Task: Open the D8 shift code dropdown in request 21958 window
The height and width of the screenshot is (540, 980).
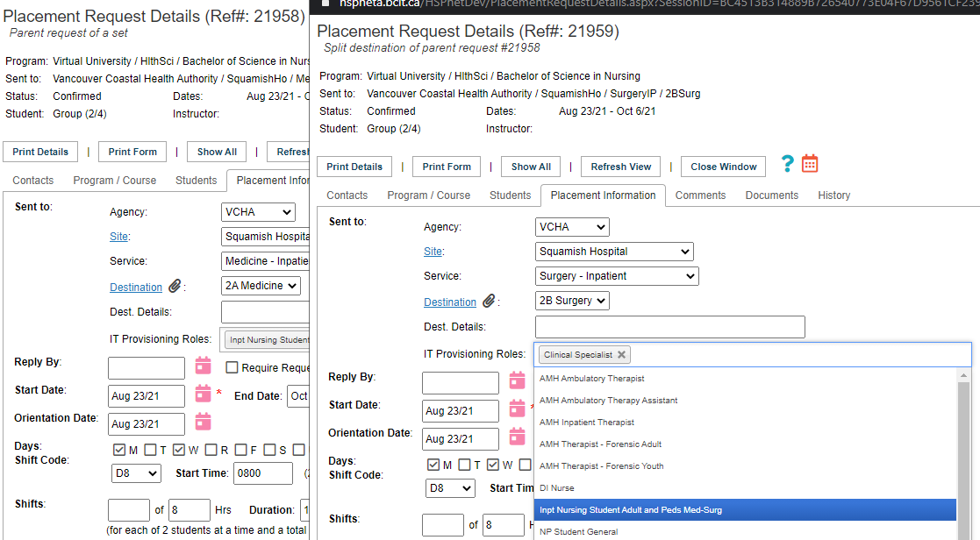Action: (136, 472)
